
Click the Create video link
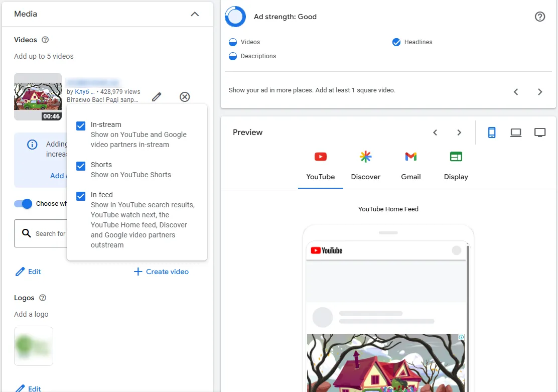(161, 272)
